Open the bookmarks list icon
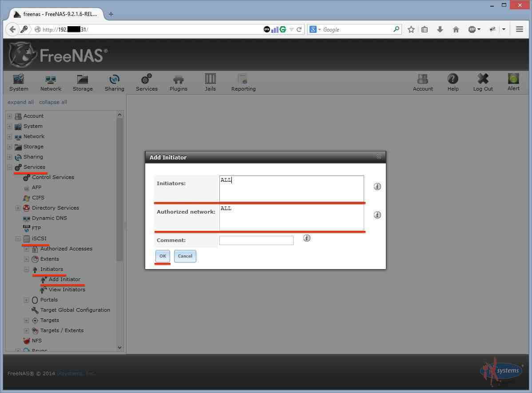Viewport: 532px width, 393px height. (x=425, y=29)
